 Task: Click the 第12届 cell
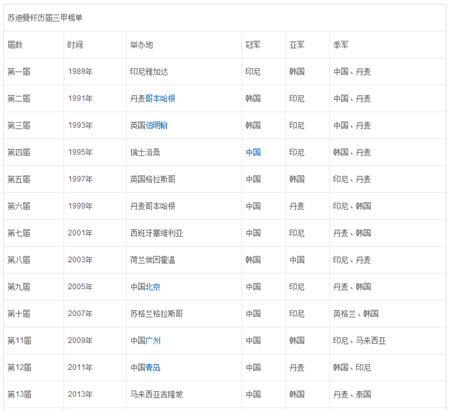(20, 368)
